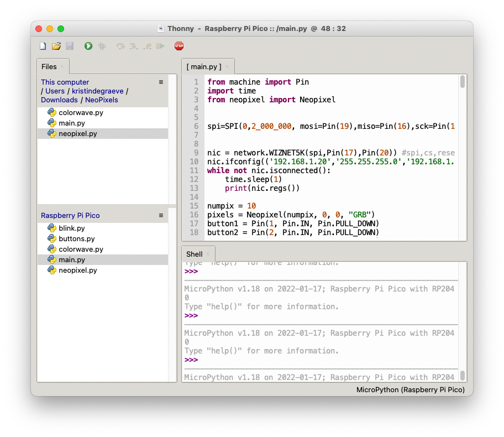Open the Raspberry Pi Pico pane menu
504x437 pixels.
(161, 215)
